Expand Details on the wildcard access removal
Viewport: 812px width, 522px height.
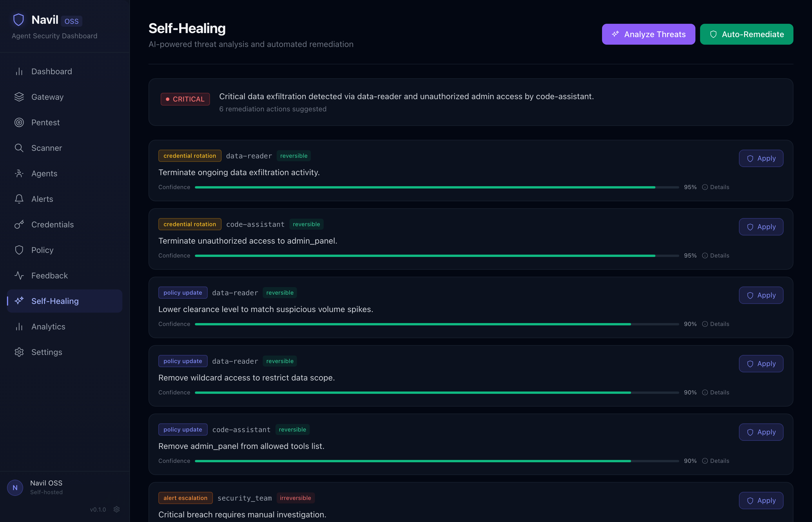click(x=716, y=392)
